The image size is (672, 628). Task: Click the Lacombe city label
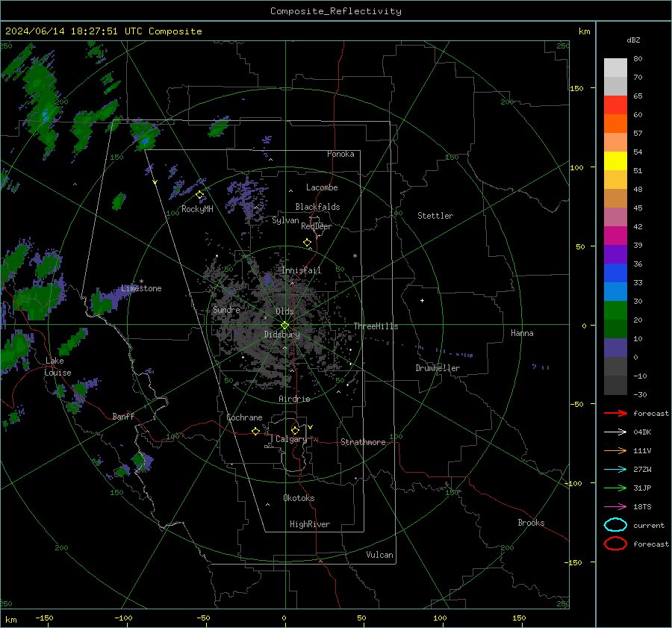[x=322, y=187]
